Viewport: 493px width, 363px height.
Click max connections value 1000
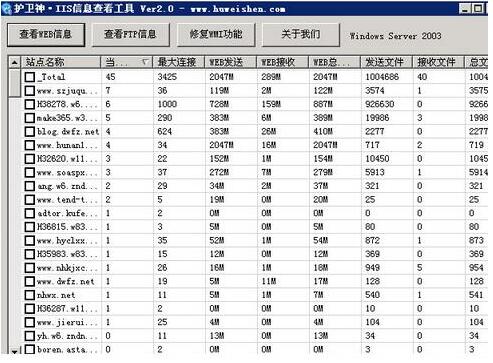pyautogui.click(x=167, y=104)
